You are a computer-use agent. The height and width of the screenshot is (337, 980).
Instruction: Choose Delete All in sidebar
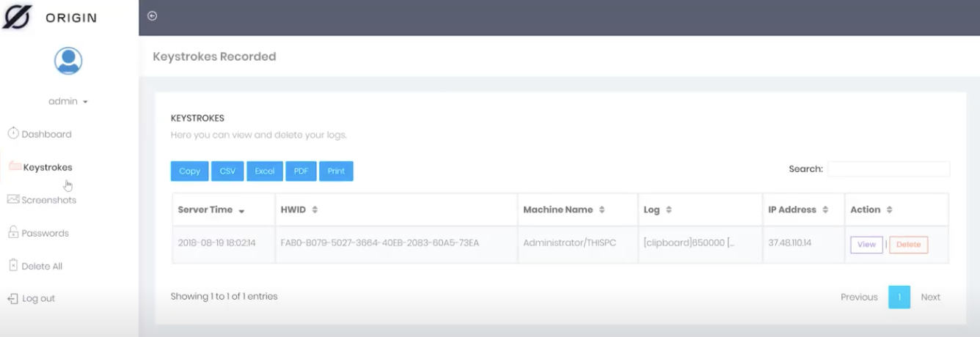pyautogui.click(x=42, y=266)
